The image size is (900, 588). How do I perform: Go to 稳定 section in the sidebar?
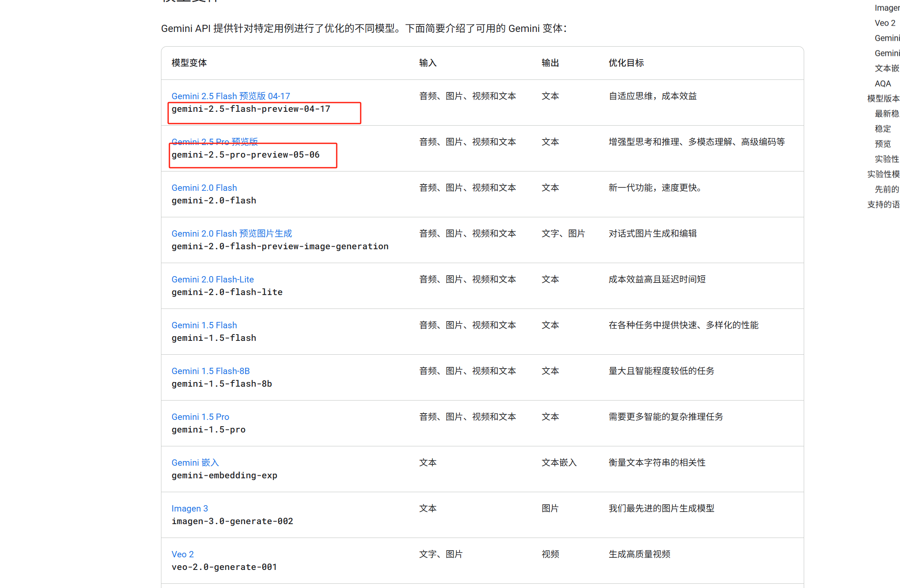pyautogui.click(x=882, y=129)
